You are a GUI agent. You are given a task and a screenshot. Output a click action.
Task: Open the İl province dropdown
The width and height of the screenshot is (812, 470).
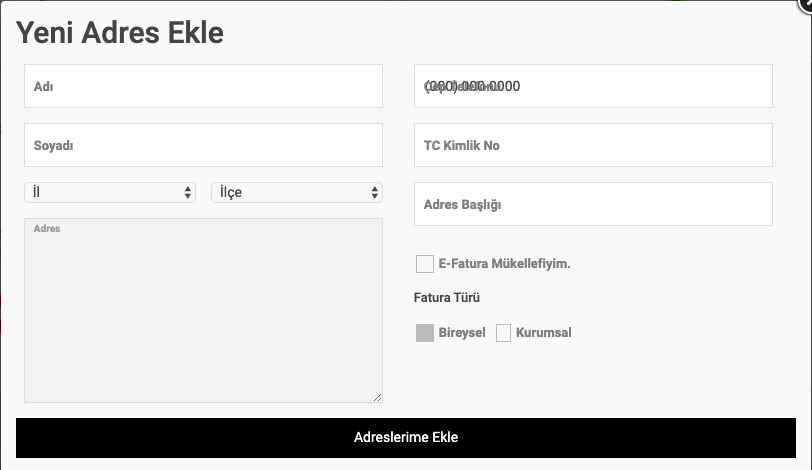pyautogui.click(x=110, y=193)
